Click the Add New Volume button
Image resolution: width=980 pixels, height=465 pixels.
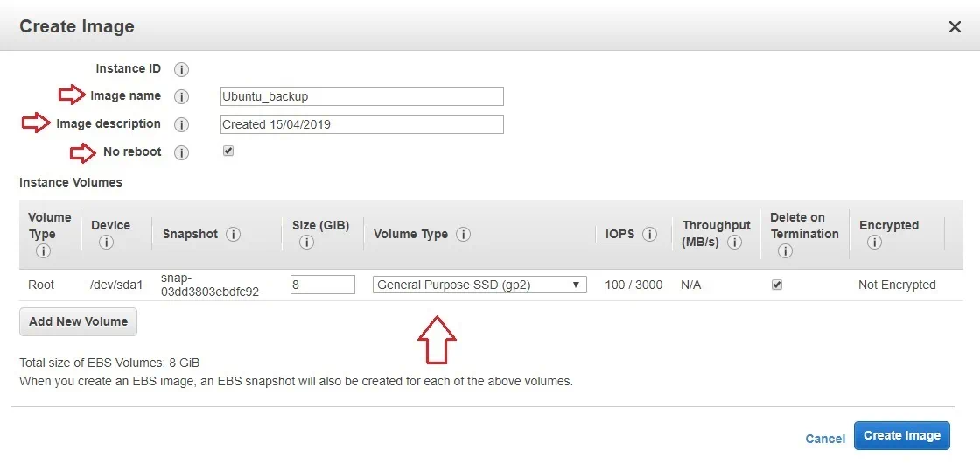pyautogui.click(x=78, y=321)
